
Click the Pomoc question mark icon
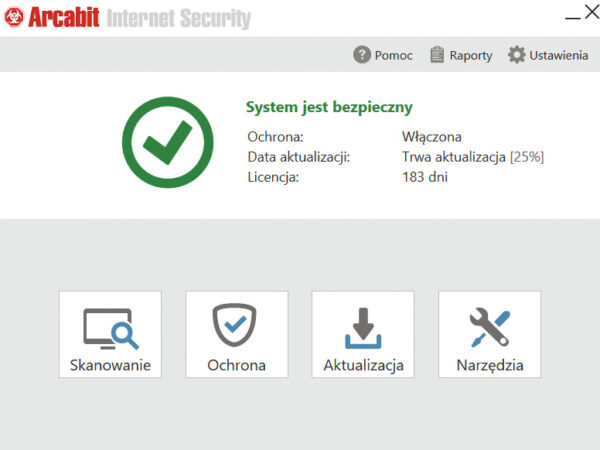[362, 55]
